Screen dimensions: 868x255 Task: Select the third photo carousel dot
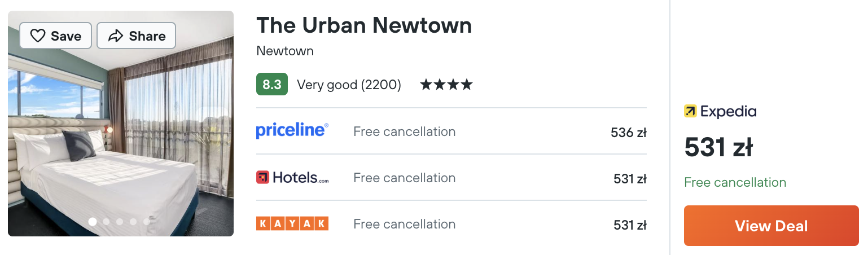(120, 222)
